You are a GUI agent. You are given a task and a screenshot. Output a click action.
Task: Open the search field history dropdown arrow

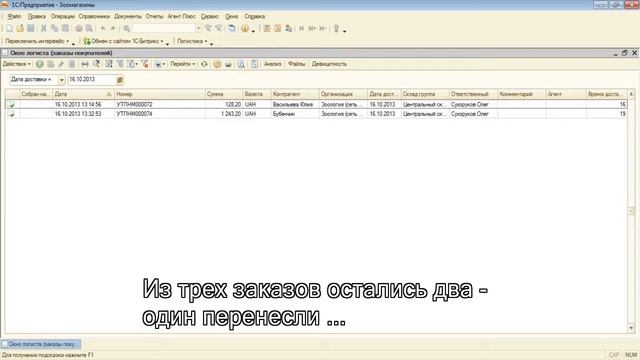[199, 29]
